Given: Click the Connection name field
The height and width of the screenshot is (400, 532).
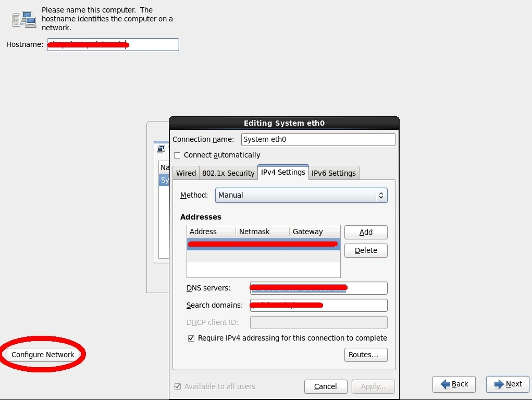Looking at the screenshot, I should [318, 139].
